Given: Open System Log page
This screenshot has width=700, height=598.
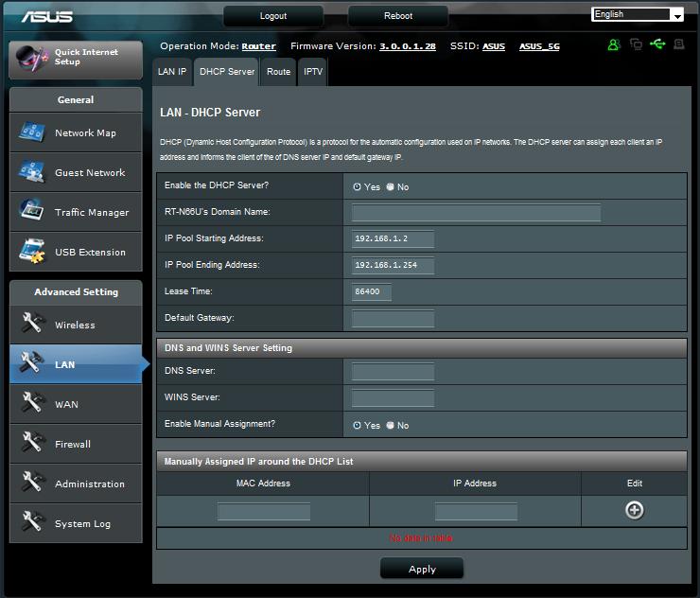Looking at the screenshot, I should tap(76, 523).
